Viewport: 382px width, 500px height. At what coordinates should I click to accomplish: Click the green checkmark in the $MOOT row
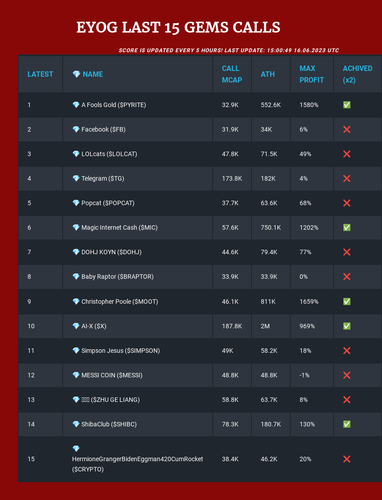point(347,302)
